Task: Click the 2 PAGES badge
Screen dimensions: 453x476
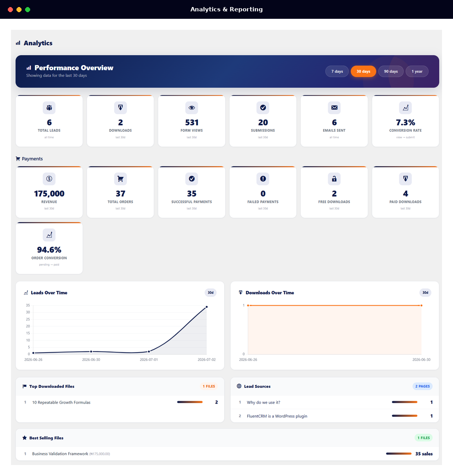Action: coord(422,386)
